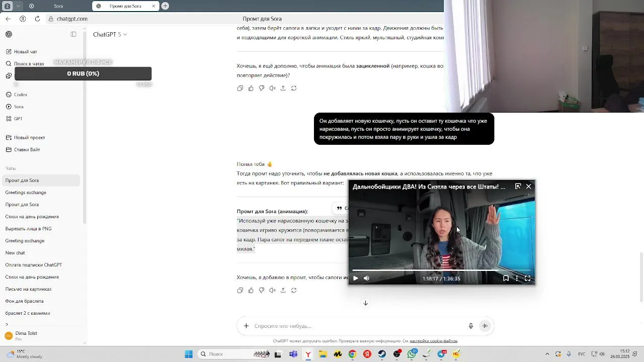Open Steam from the taskbar
Screen dimensions: 644x362
[x=382, y=354]
